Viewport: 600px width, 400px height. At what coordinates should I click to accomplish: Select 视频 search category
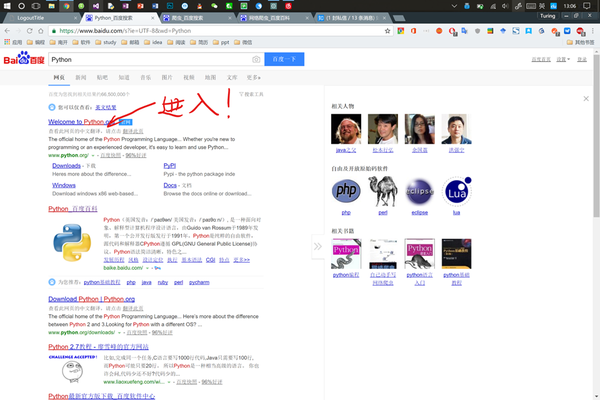click(189, 77)
